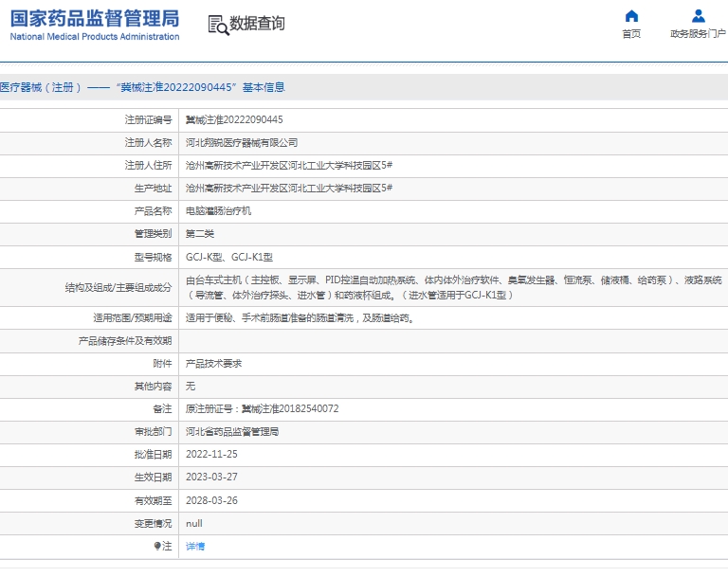Click the 变更情况 label
The image size is (728, 577).
(153, 524)
